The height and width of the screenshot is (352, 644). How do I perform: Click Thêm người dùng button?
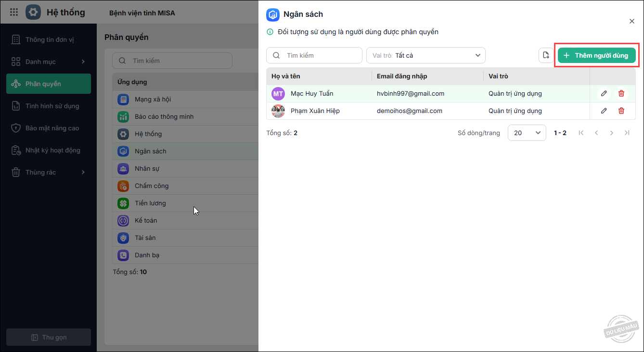click(596, 55)
